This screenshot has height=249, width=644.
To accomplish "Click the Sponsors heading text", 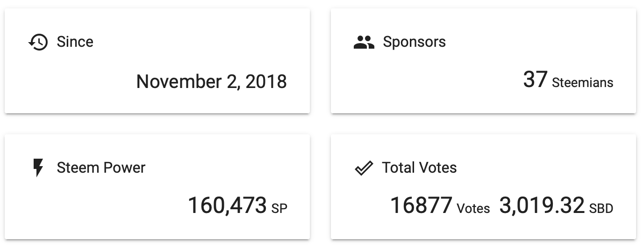I will [x=414, y=42].
